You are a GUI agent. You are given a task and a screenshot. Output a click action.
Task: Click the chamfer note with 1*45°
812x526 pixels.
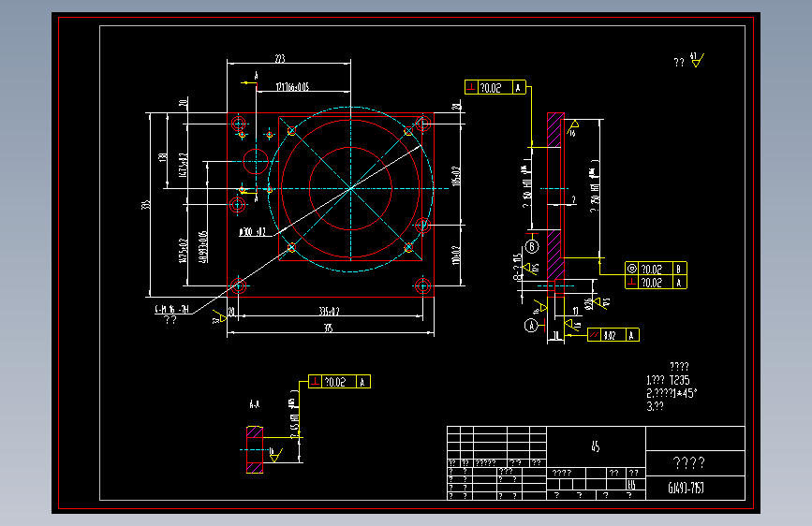(672, 393)
